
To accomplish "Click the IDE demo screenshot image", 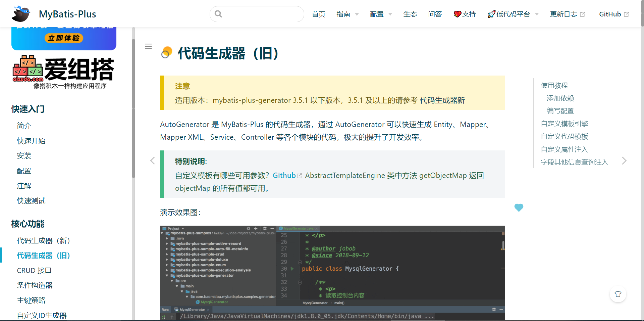I will coord(332,273).
